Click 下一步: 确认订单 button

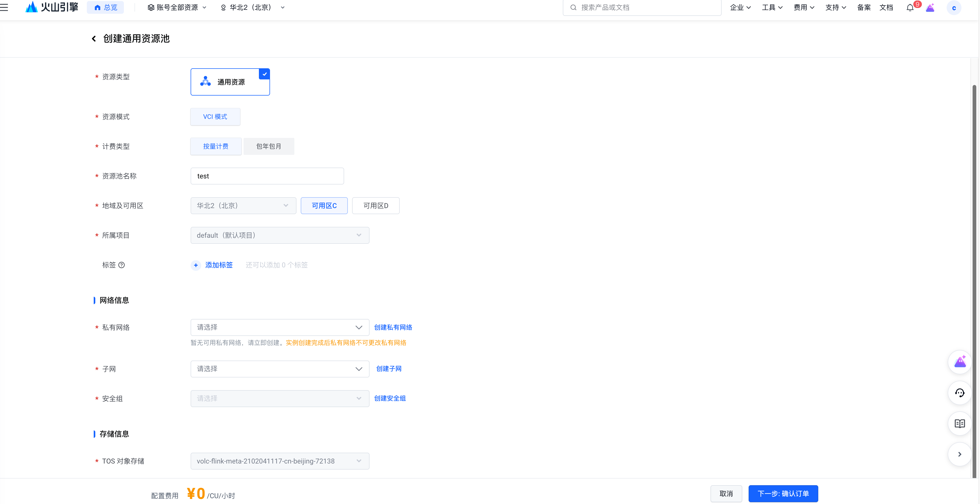click(783, 494)
